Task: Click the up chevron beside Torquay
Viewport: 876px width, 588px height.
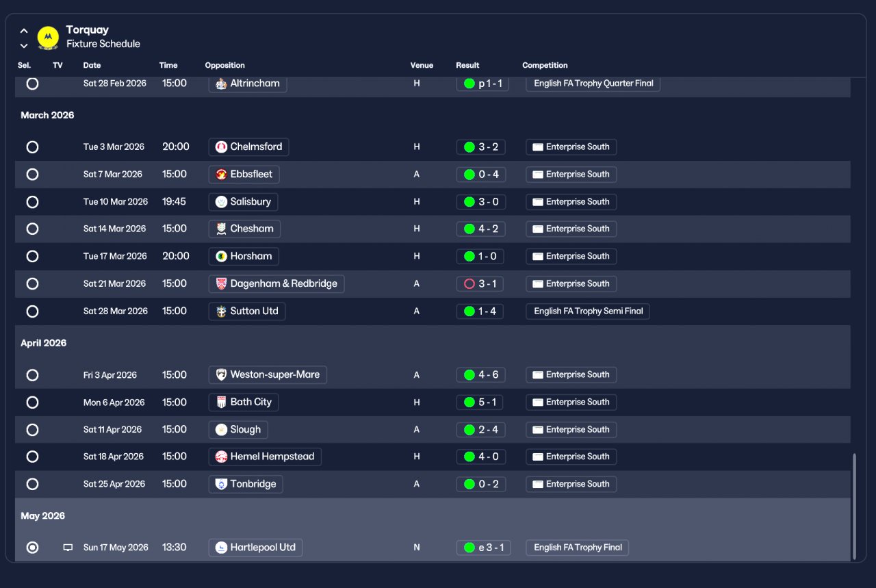Action: coord(24,31)
